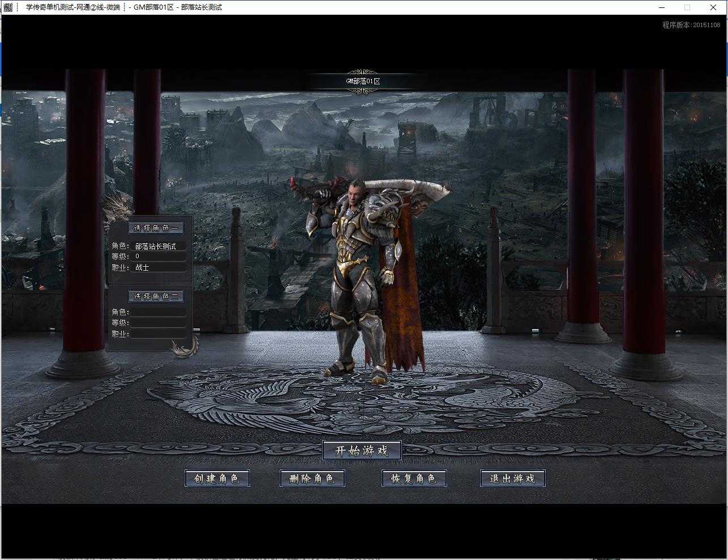Click the 恢复角色 restore character button
The height and width of the screenshot is (560, 728).
coord(414,478)
